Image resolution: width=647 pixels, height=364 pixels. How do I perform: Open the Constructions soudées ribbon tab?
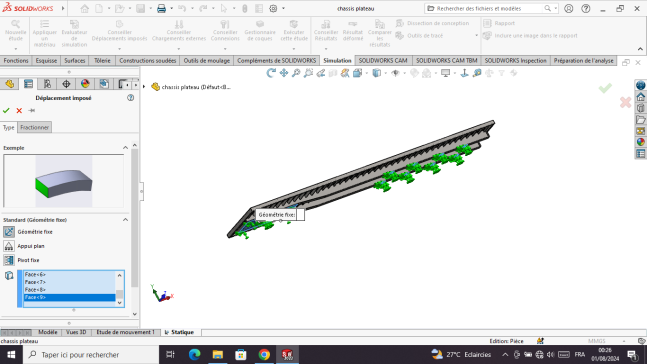pyautogui.click(x=148, y=61)
